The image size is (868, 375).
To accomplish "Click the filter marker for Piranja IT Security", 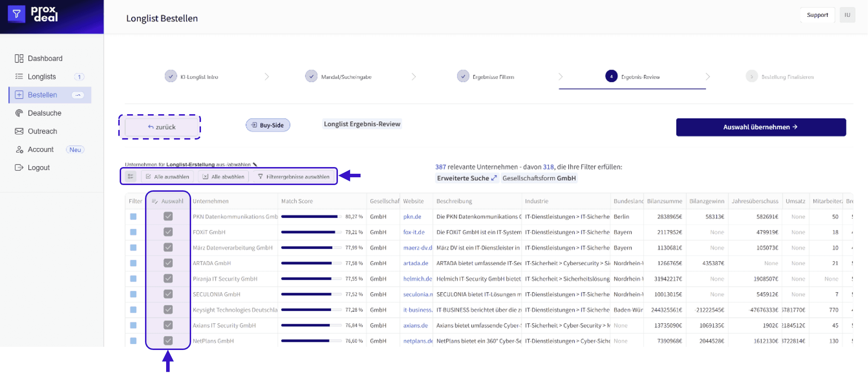I will click(x=133, y=279).
